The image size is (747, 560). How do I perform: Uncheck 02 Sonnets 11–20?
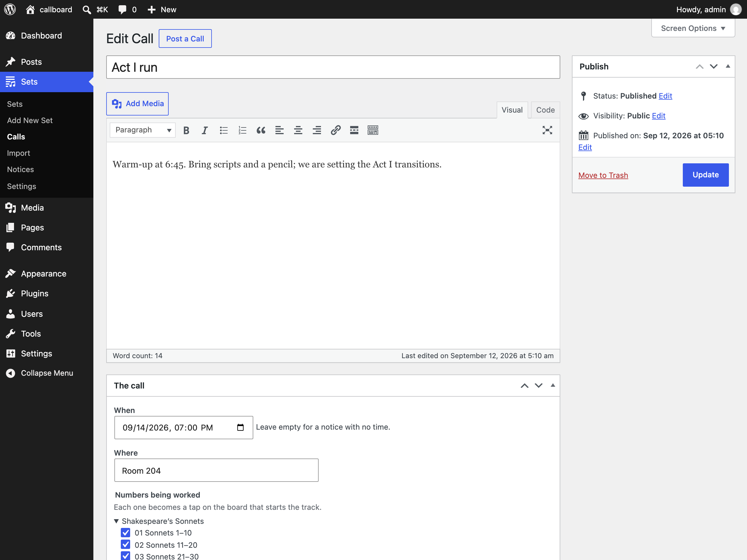tap(126, 545)
